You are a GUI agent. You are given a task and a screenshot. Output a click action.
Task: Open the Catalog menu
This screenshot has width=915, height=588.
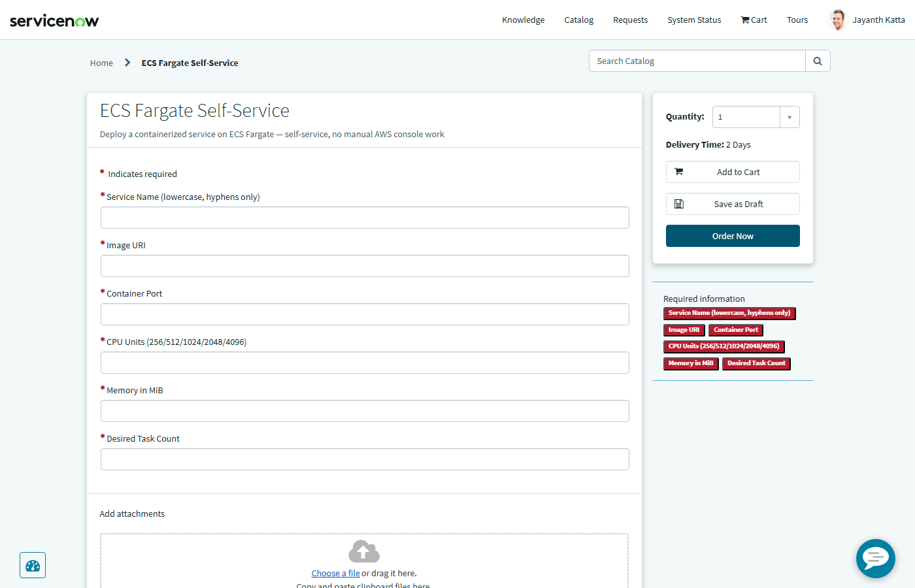click(579, 20)
